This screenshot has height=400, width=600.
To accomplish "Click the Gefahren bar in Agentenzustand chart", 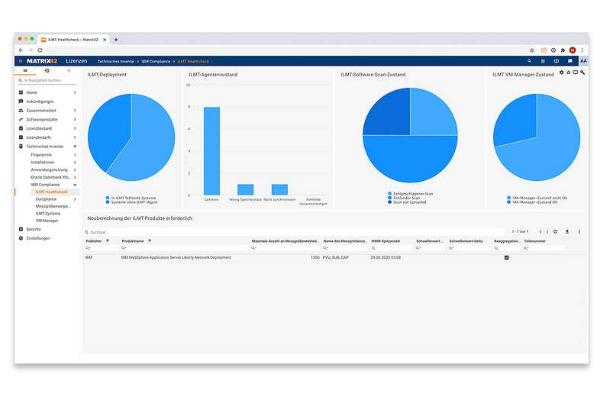I will click(x=212, y=151).
